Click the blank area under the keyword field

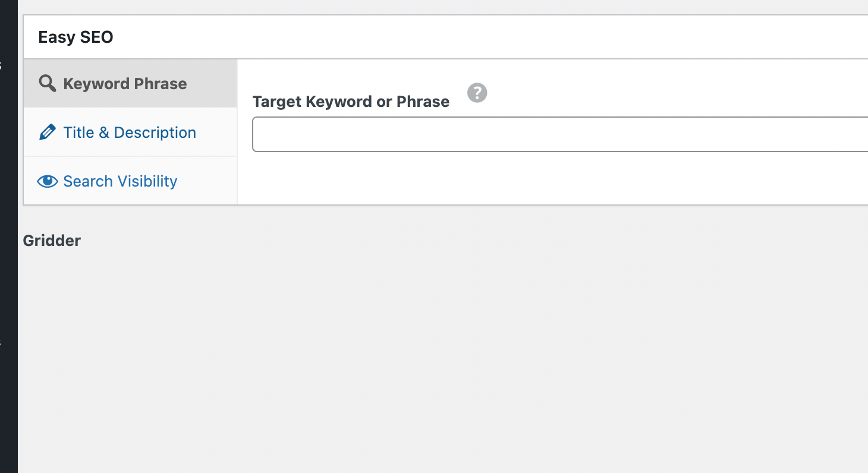coord(535,178)
